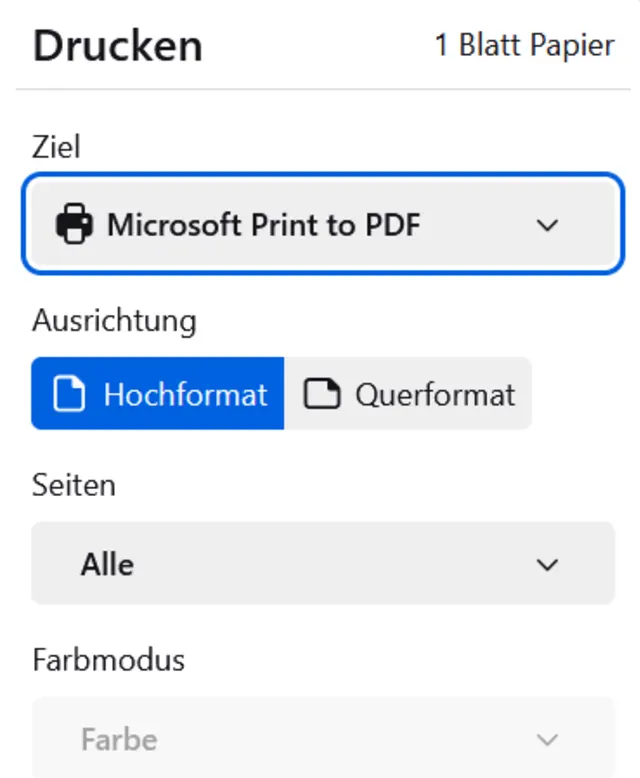The image size is (640, 778).
Task: Click the Ziel field label
Action: (x=56, y=148)
